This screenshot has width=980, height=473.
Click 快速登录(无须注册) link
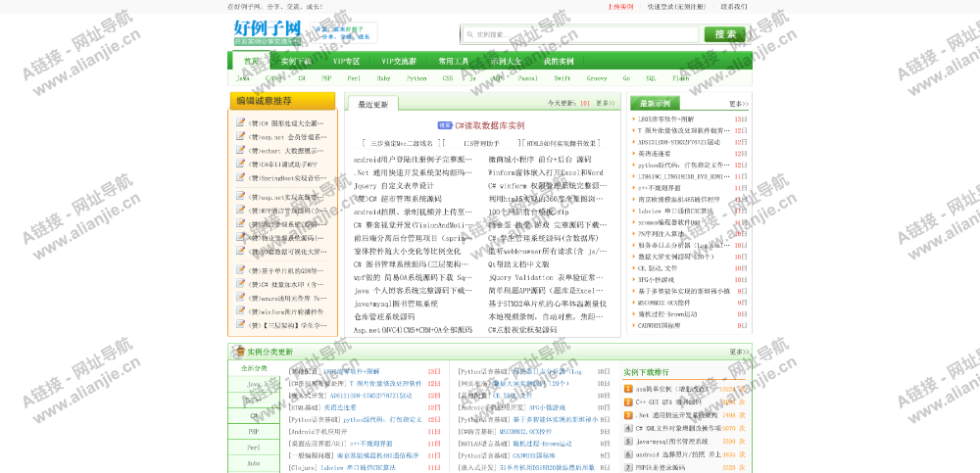[676, 7]
